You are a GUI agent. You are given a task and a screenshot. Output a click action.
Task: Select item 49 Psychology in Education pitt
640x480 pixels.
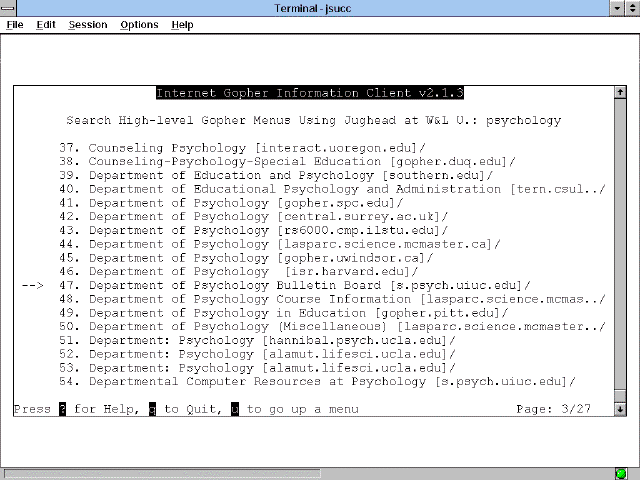pos(283,313)
